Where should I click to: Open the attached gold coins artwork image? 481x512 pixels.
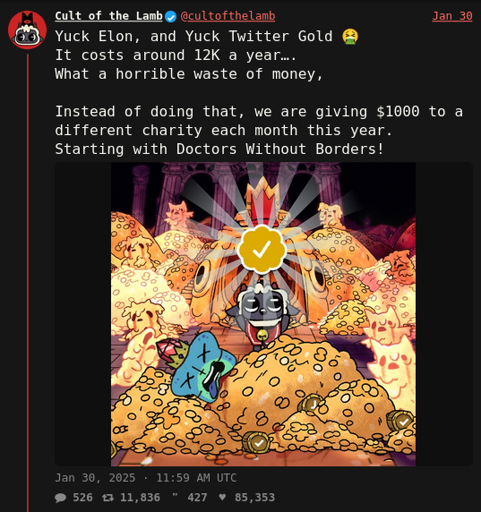[x=263, y=314]
